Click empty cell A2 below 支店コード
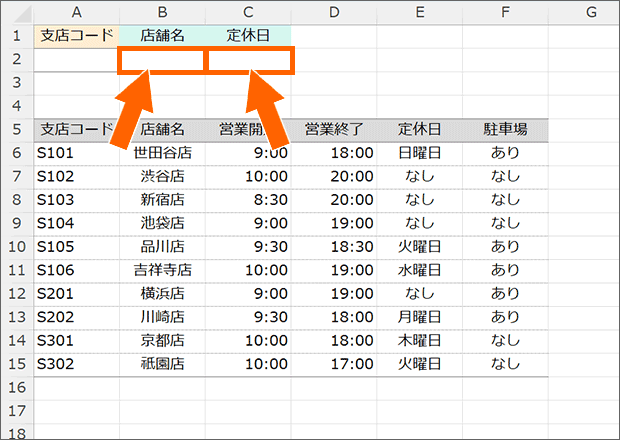The height and width of the screenshot is (440, 620). [x=76, y=60]
